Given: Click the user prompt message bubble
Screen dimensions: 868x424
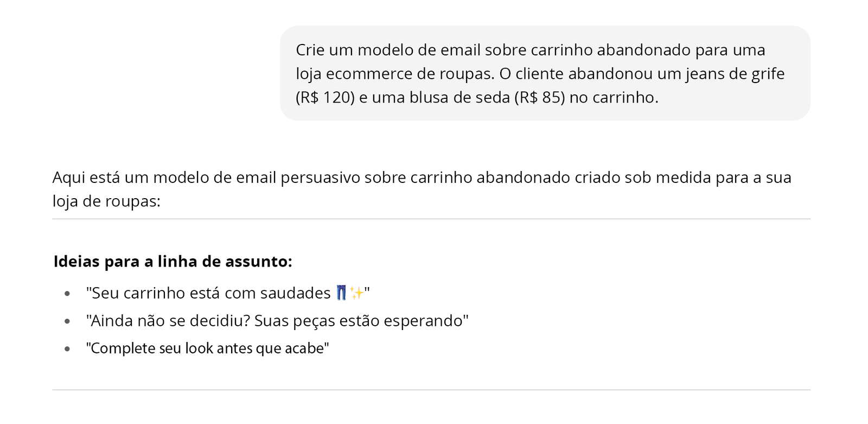Looking at the screenshot, I should (x=545, y=73).
